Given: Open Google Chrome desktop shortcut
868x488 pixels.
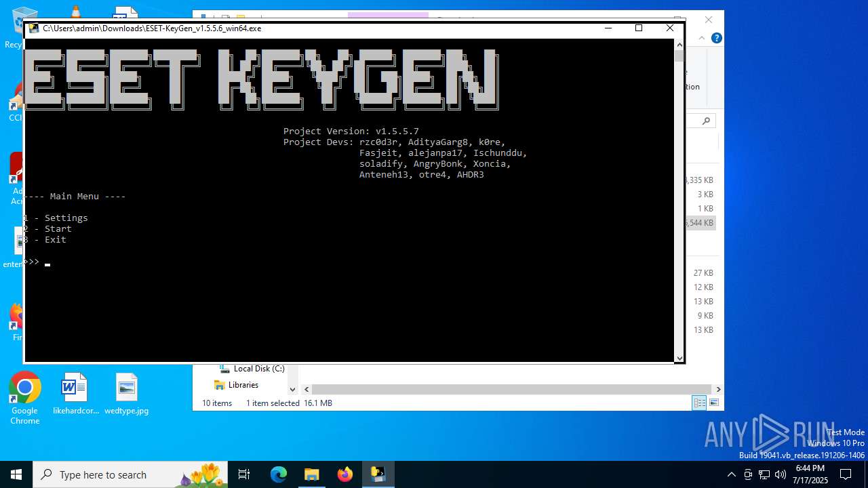Looking at the screenshot, I should 25,399.
